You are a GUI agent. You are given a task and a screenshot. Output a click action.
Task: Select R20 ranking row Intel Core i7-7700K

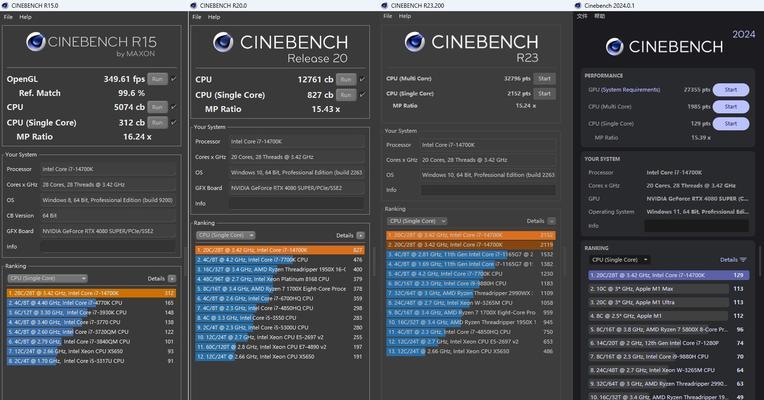point(280,260)
